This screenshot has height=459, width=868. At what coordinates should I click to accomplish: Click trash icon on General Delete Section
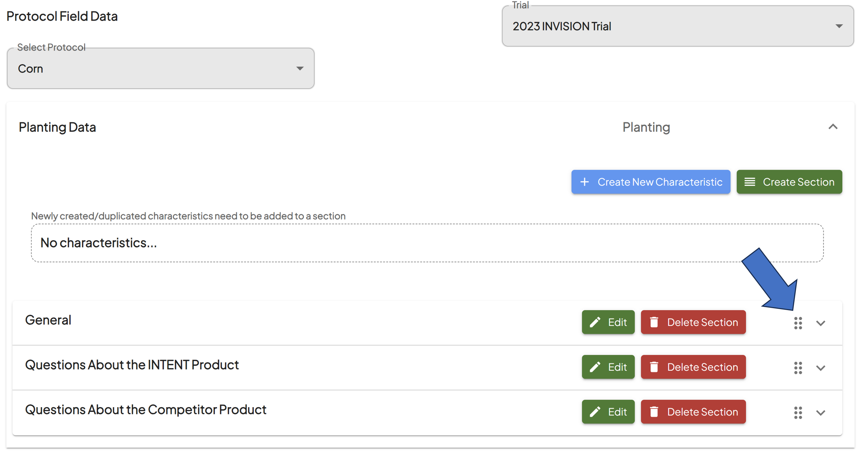coord(654,323)
